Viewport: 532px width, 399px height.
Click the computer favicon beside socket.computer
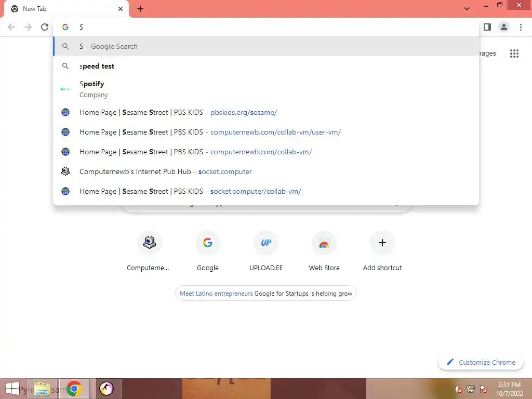point(65,171)
